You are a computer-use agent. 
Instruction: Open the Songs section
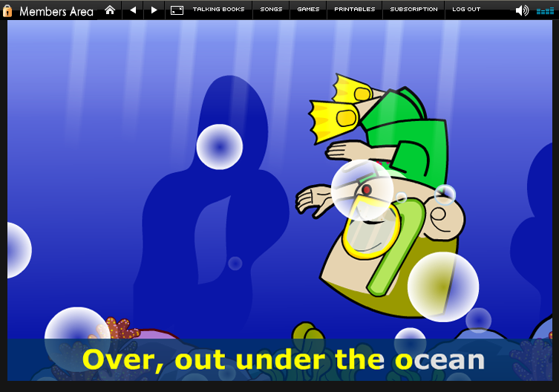[x=271, y=10]
